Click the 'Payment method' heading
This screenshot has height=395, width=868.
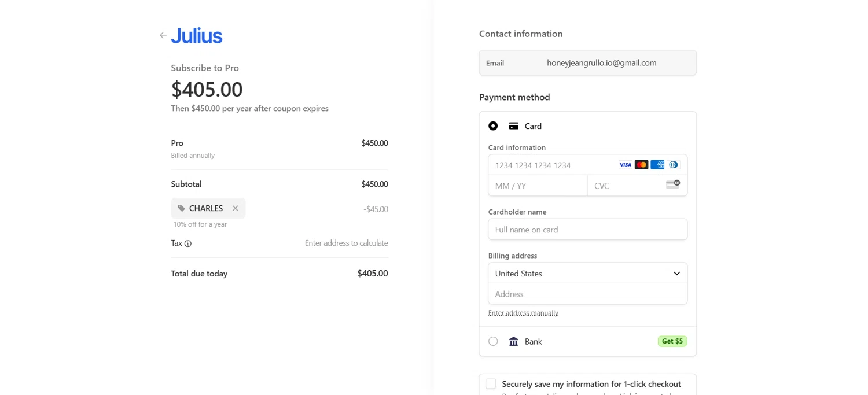514,97
